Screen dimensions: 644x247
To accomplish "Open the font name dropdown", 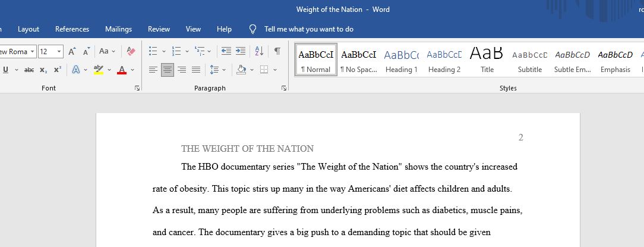I will point(33,51).
